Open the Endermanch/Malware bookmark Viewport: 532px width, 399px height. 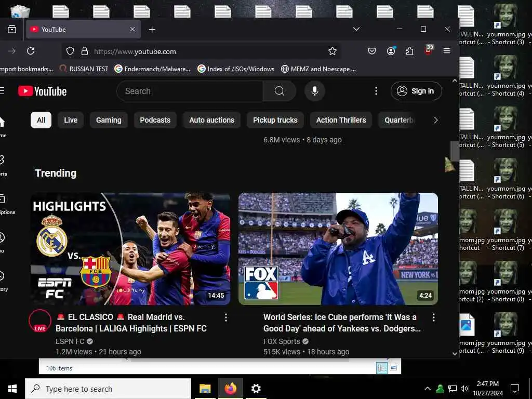(152, 69)
